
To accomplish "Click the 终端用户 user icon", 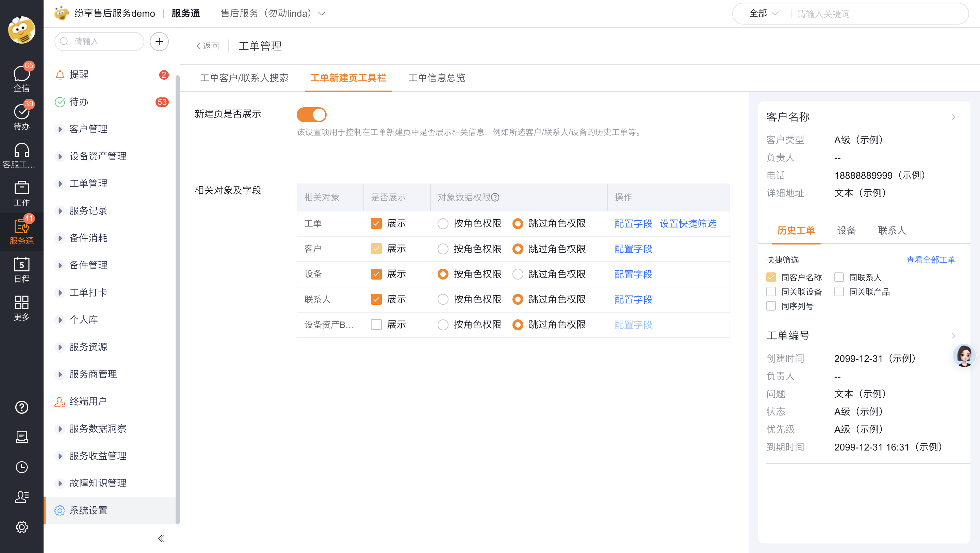I will tap(60, 401).
